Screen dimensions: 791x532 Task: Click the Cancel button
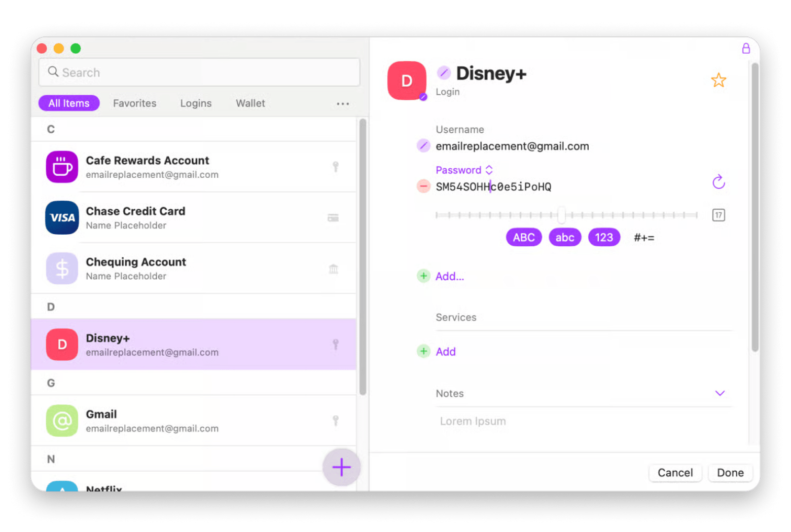point(675,473)
